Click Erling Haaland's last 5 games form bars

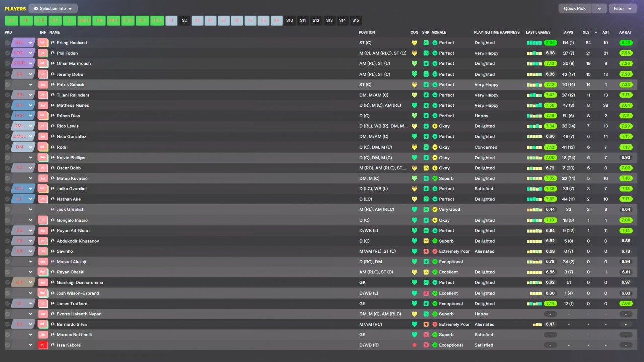click(x=534, y=43)
